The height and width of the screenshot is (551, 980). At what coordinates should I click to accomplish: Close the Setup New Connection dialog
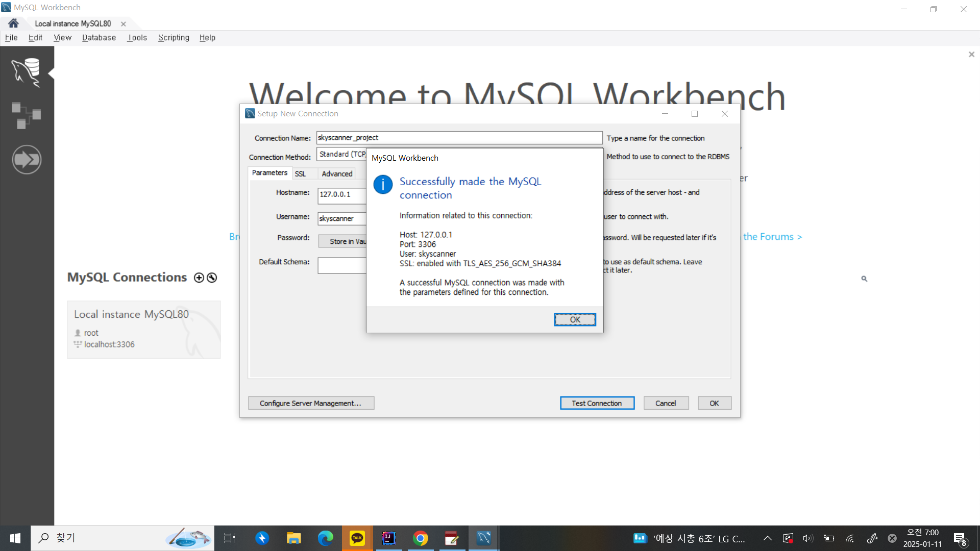tap(725, 114)
